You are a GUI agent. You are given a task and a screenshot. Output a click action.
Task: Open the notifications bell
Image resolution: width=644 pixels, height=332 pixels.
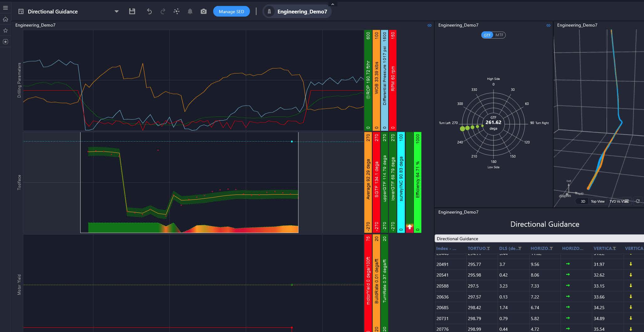190,12
